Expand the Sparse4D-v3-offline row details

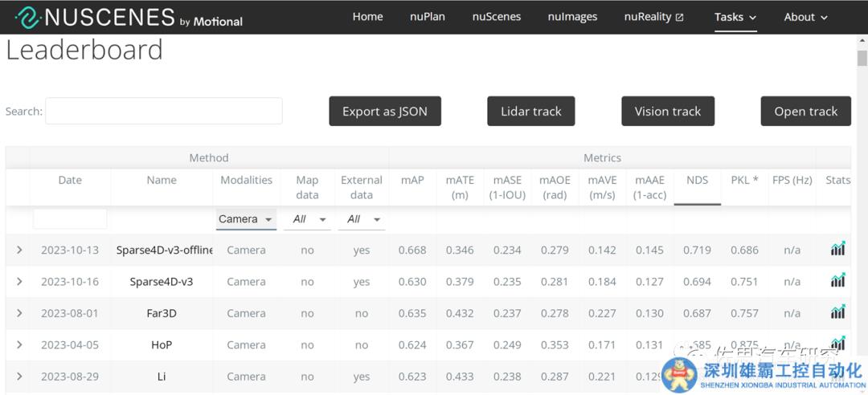point(19,250)
